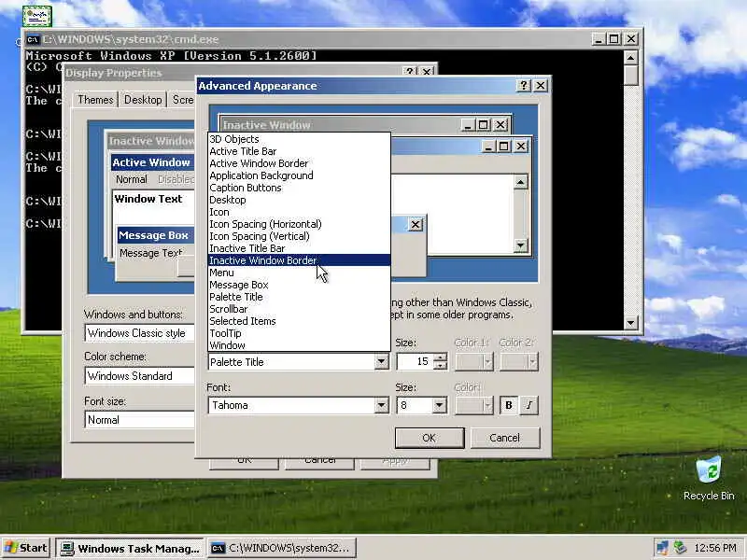Cancel the Advanced Appearance dialog
Image resolution: width=747 pixels, height=560 pixels.
(x=505, y=438)
